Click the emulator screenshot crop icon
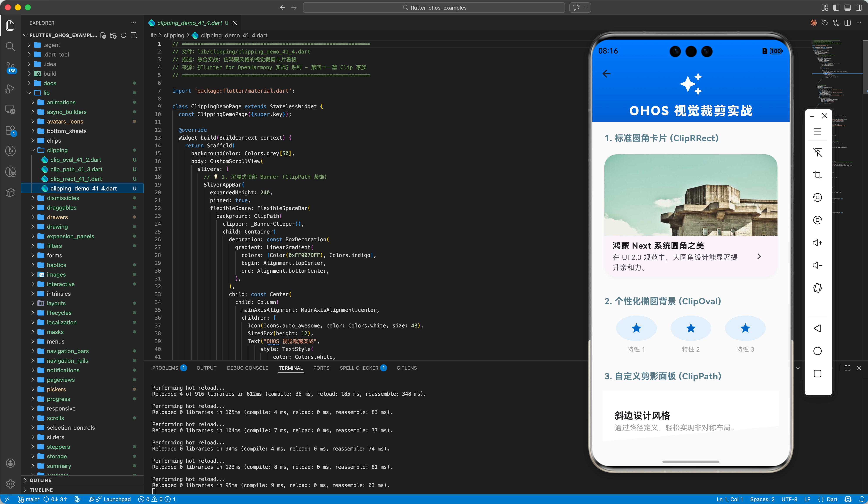868x504 pixels. click(x=817, y=175)
